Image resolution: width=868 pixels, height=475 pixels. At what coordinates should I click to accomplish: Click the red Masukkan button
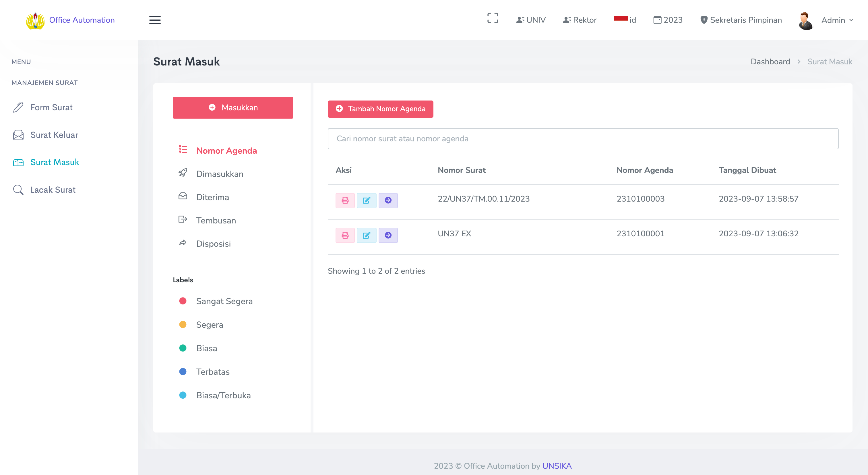point(233,107)
